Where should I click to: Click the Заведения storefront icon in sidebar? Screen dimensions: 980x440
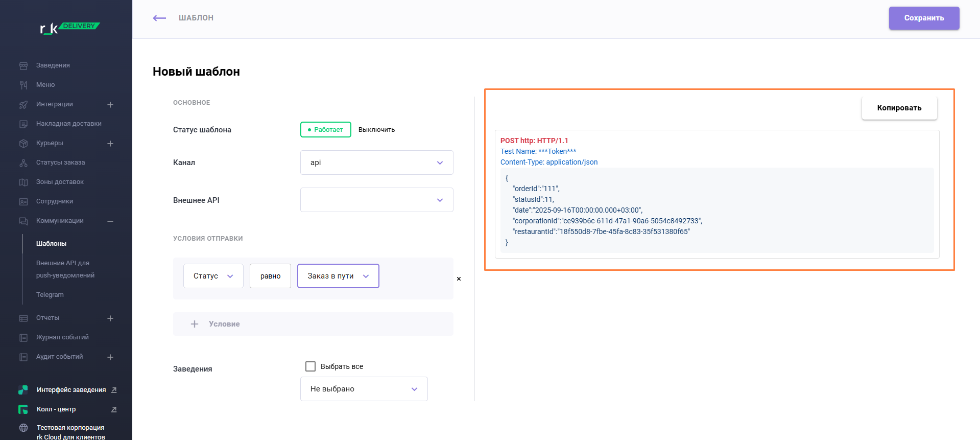pyautogui.click(x=23, y=65)
